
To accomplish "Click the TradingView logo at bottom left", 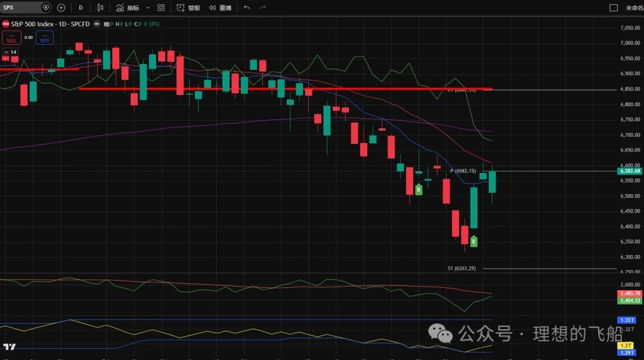I will 10,347.
